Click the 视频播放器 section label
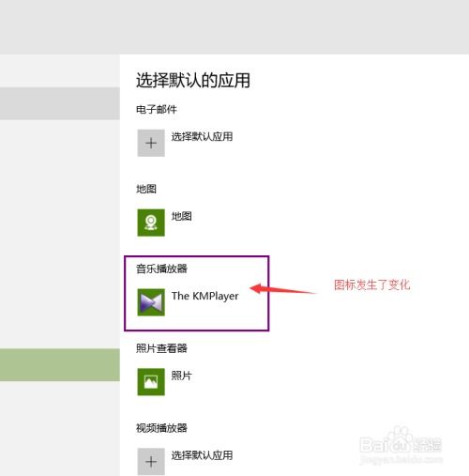 coord(161,428)
